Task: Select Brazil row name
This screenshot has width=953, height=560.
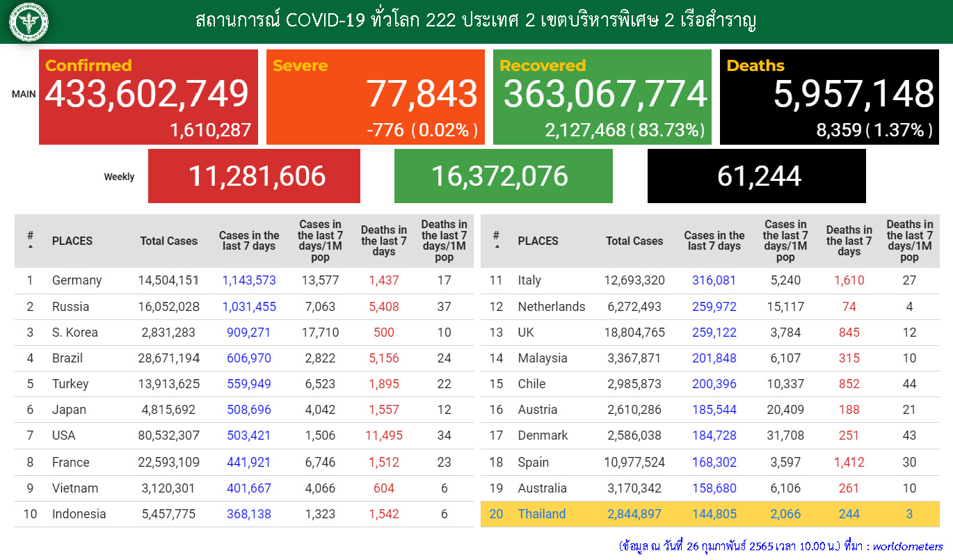Action: [x=67, y=358]
